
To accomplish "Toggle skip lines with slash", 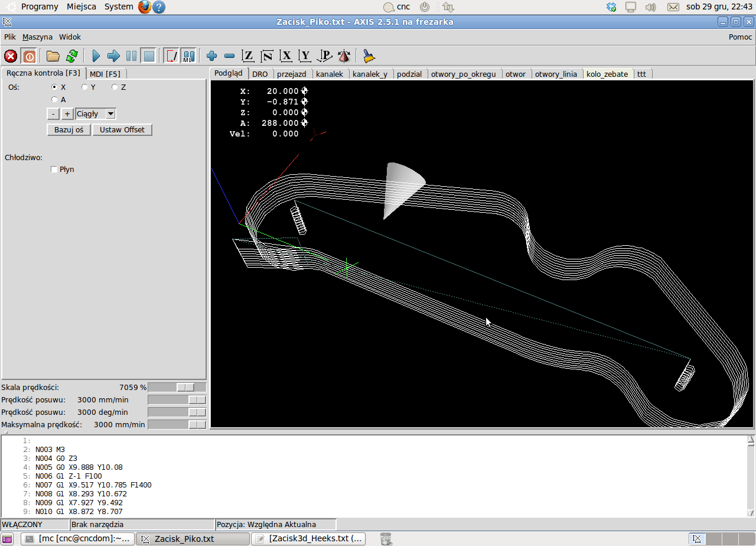I will click(171, 56).
